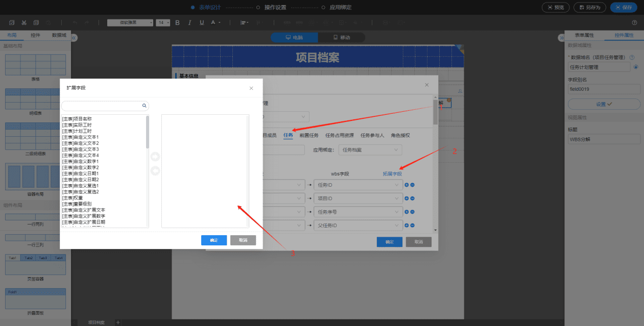644x326 pixels.
Task: Click the 拓展字段 link
Action: (x=392, y=174)
